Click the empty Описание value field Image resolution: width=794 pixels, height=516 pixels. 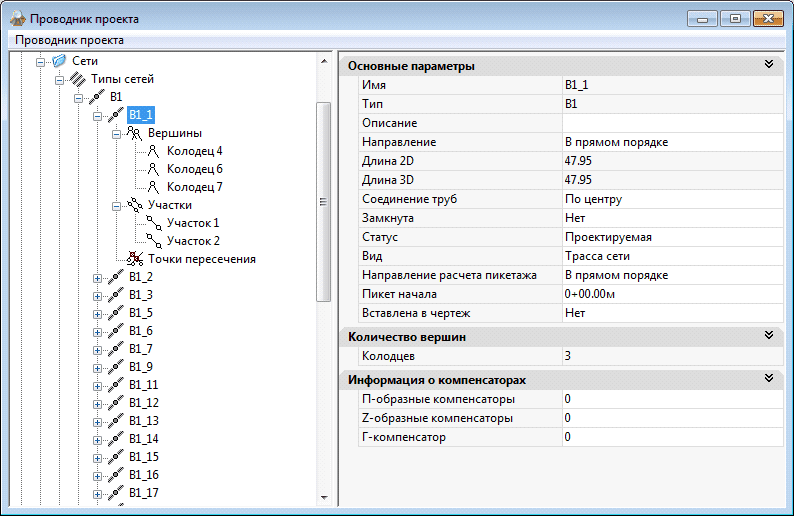[x=672, y=123]
